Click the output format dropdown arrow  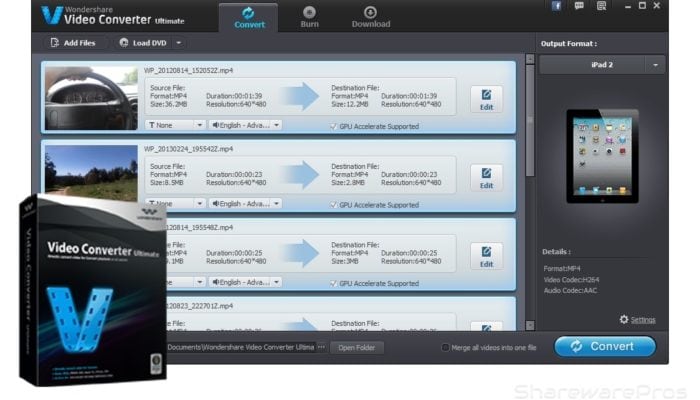[x=655, y=65]
